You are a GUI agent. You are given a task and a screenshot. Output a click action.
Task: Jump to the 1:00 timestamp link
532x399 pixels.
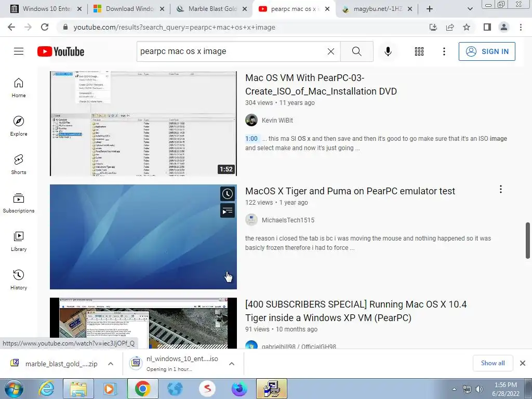click(251, 138)
